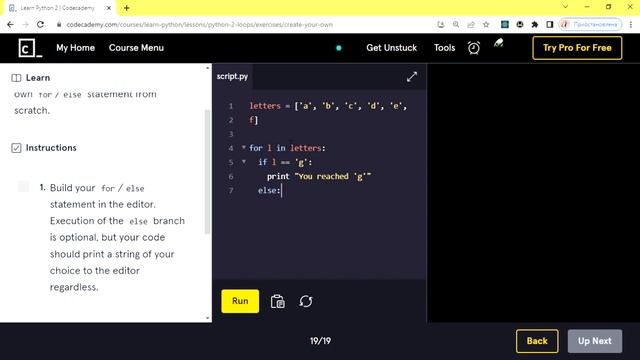Click the blue square extension icon
640x360 pixels.
click(505, 24)
